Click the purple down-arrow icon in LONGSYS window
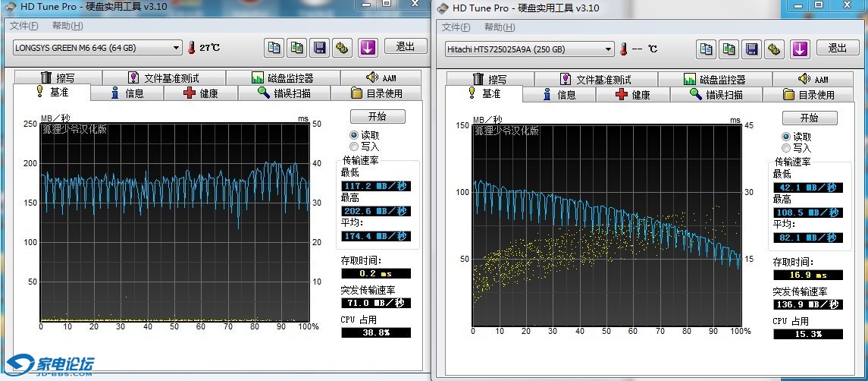This screenshot has height=381, width=868. click(368, 47)
